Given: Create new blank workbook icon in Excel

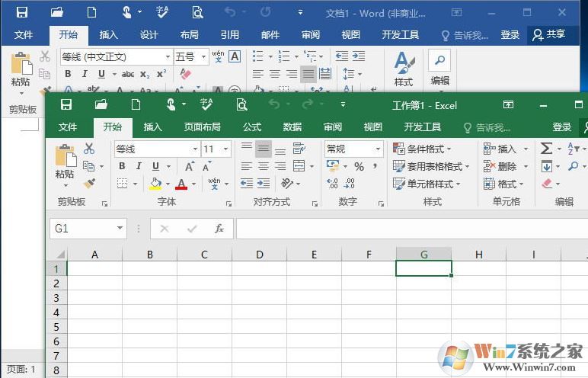Looking at the screenshot, I should pos(136,104).
